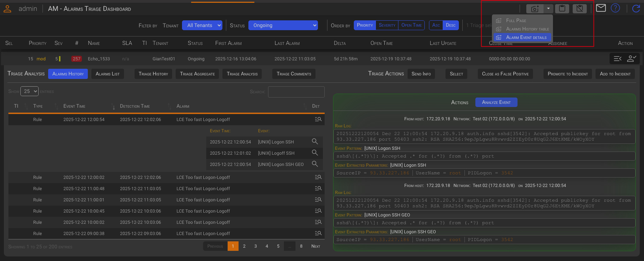Toggle order by Open Time
Viewport: 644px width, 261px height.
click(x=411, y=25)
